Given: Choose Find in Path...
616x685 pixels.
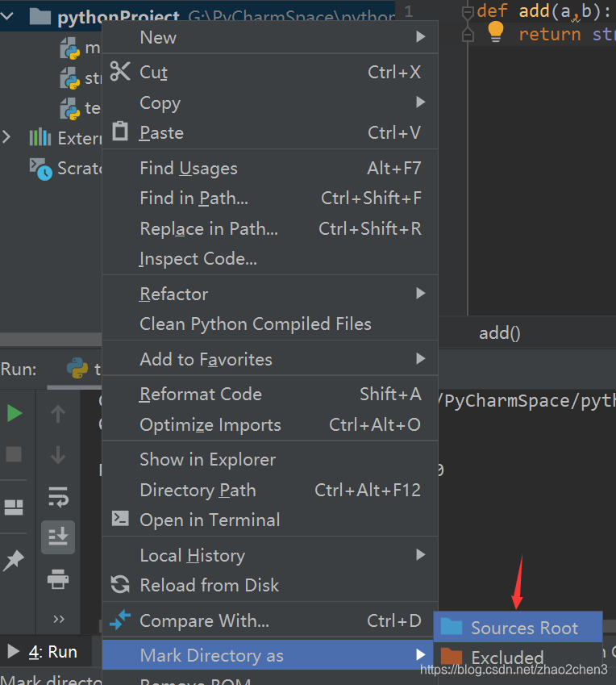Looking at the screenshot, I should (x=270, y=198).
